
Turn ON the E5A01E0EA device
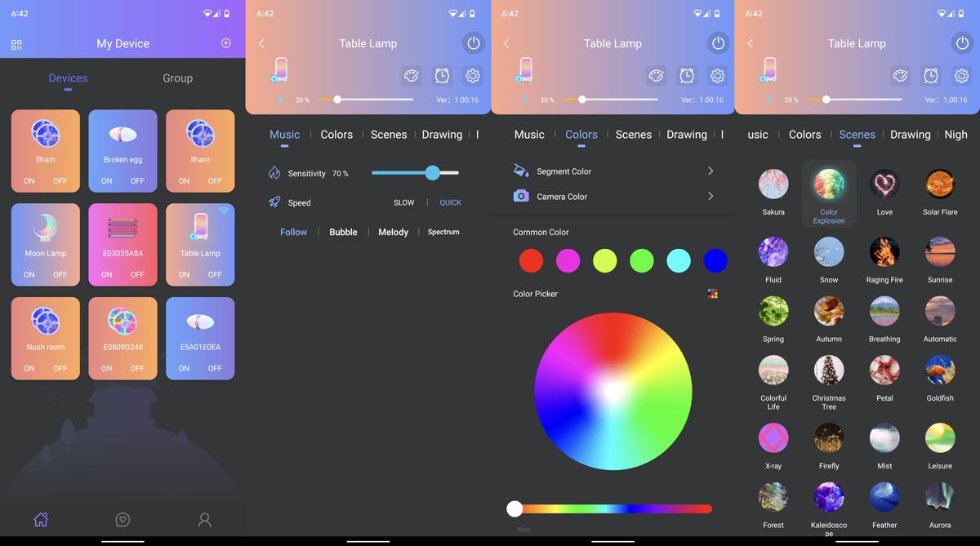coord(184,369)
